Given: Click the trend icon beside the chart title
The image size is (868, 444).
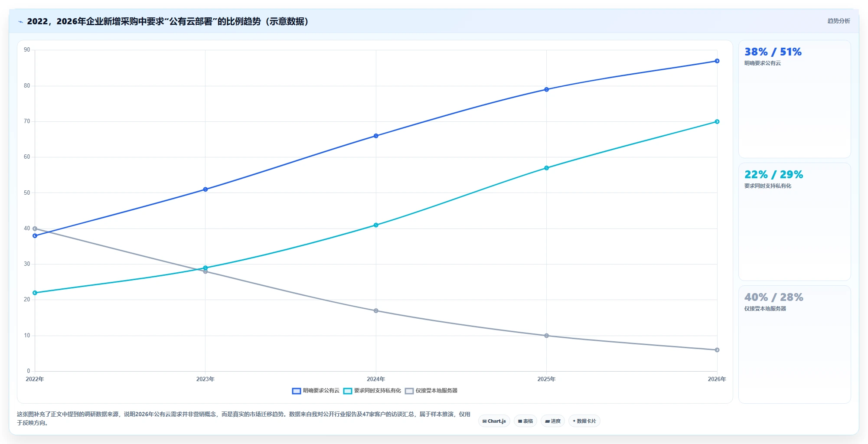Looking at the screenshot, I should click(x=20, y=22).
